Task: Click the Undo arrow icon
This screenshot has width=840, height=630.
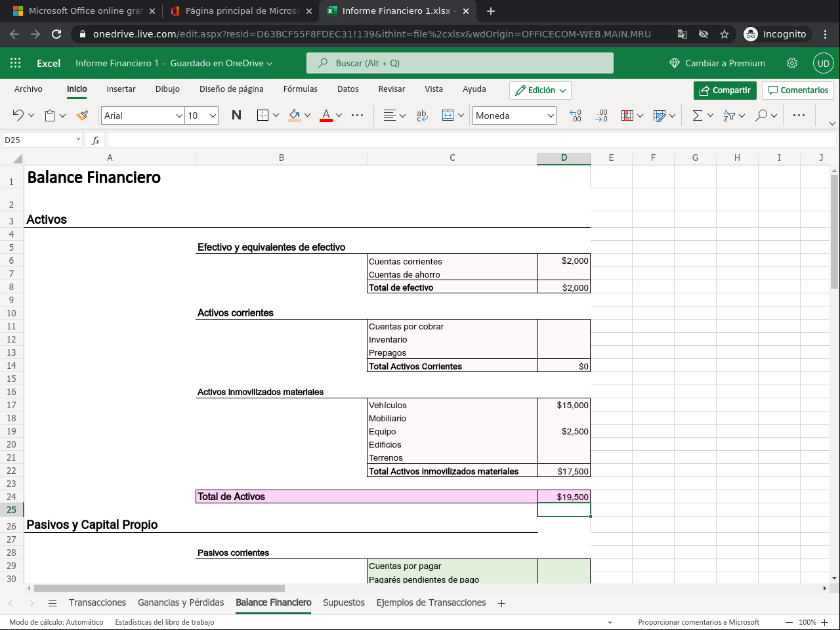Action: [x=18, y=115]
